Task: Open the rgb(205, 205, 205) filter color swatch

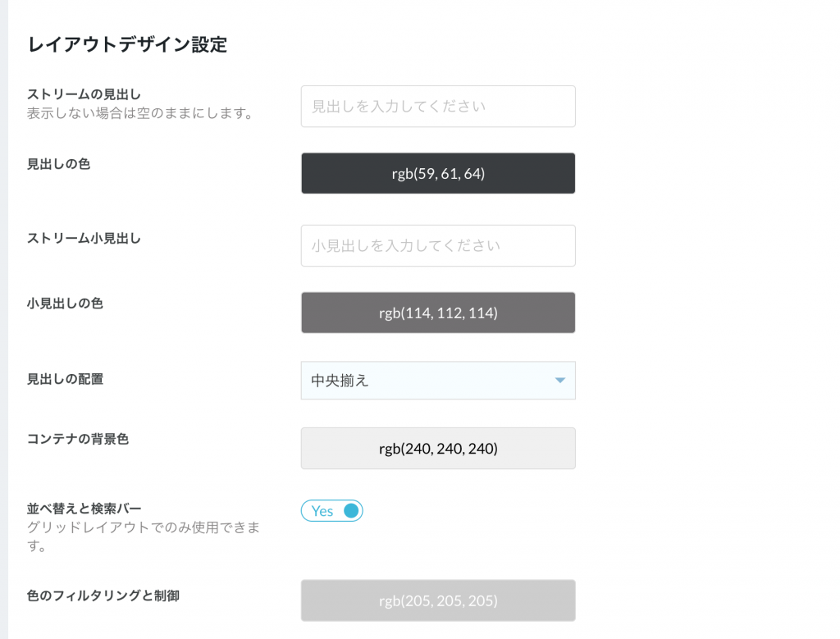Action: click(438, 600)
